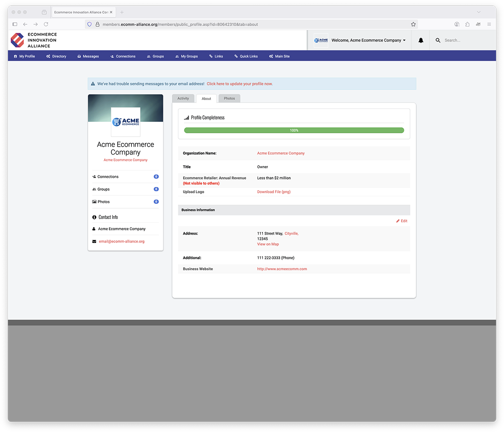Screen dimensions: 504x432
Task: Click the search magnifier icon
Action: pos(438,40)
